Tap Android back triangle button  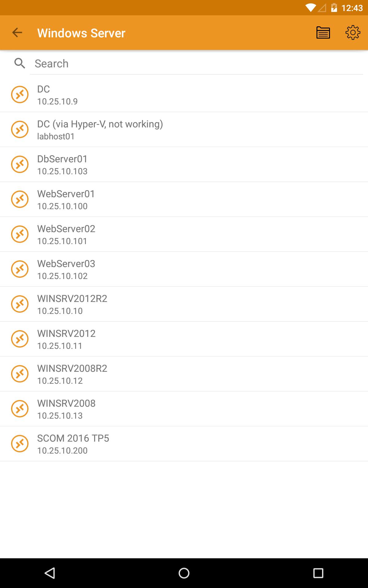pos(50,573)
